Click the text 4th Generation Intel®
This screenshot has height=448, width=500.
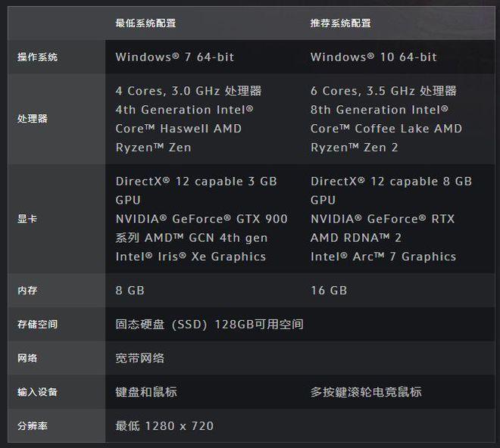pyautogui.click(x=185, y=110)
